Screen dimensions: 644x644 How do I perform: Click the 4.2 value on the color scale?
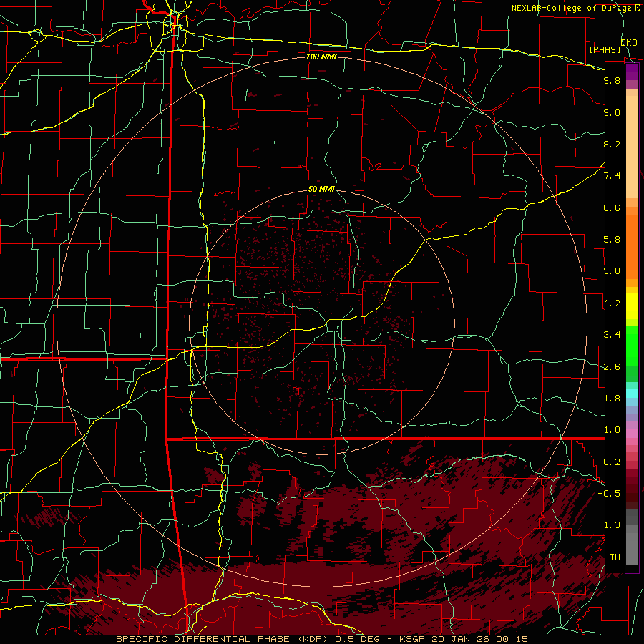(612, 303)
